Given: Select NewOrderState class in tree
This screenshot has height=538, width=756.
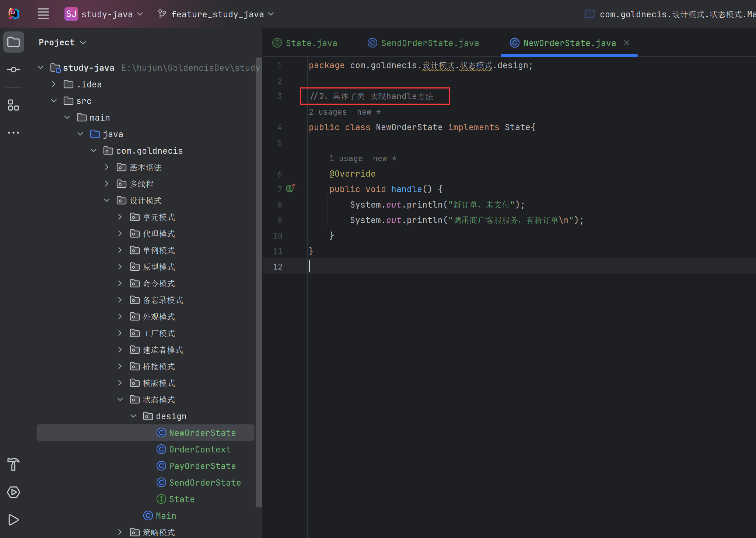Looking at the screenshot, I should click(x=146, y=433).
